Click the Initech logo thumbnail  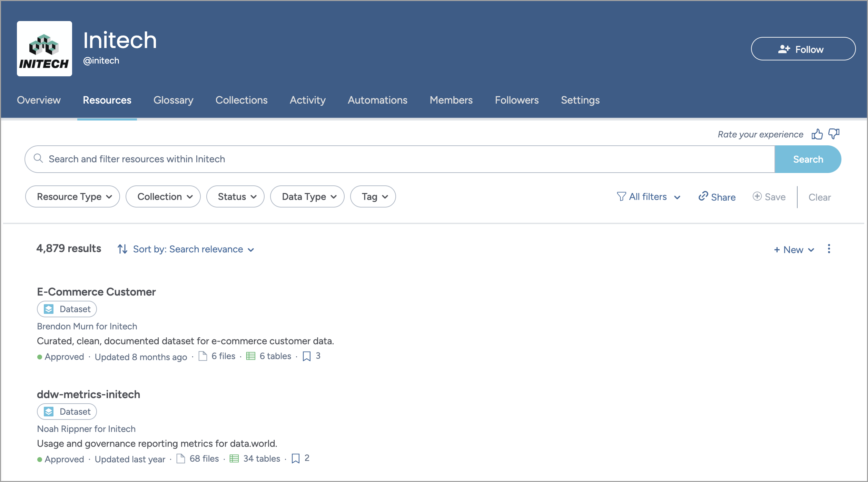pos(45,49)
